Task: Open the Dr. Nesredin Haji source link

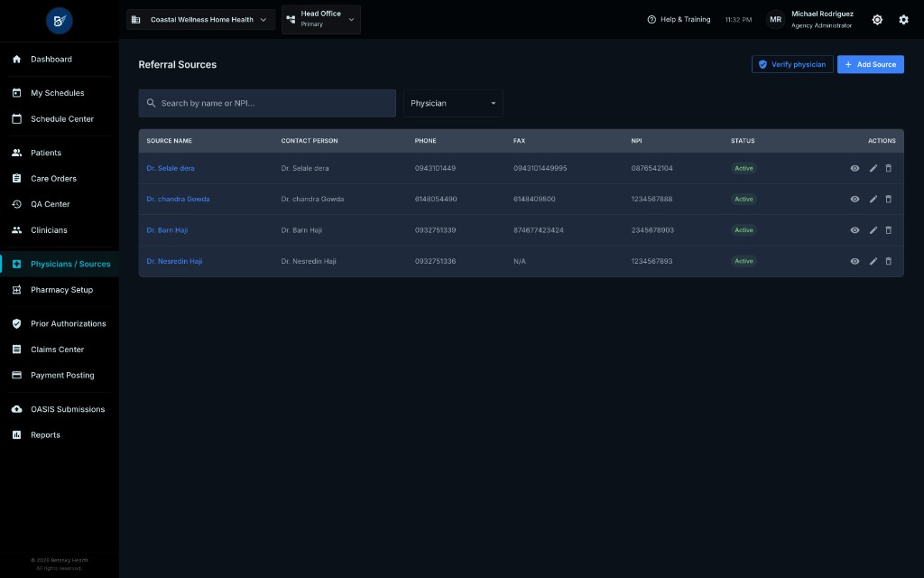Action: (x=174, y=261)
